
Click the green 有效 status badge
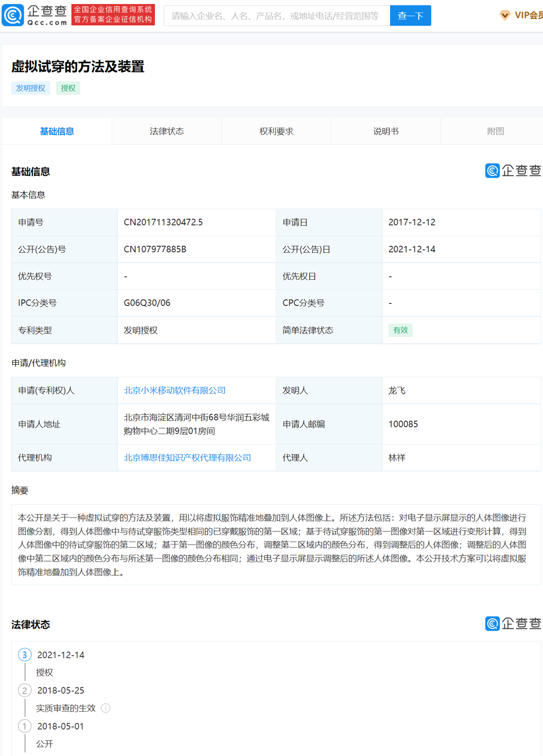(x=400, y=330)
